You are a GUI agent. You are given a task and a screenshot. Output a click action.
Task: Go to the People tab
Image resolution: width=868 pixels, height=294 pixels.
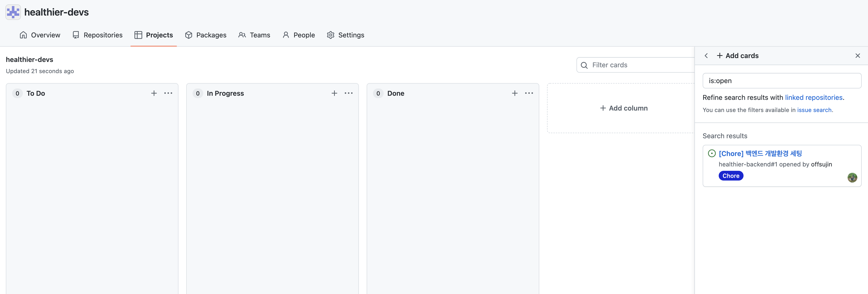[299, 35]
